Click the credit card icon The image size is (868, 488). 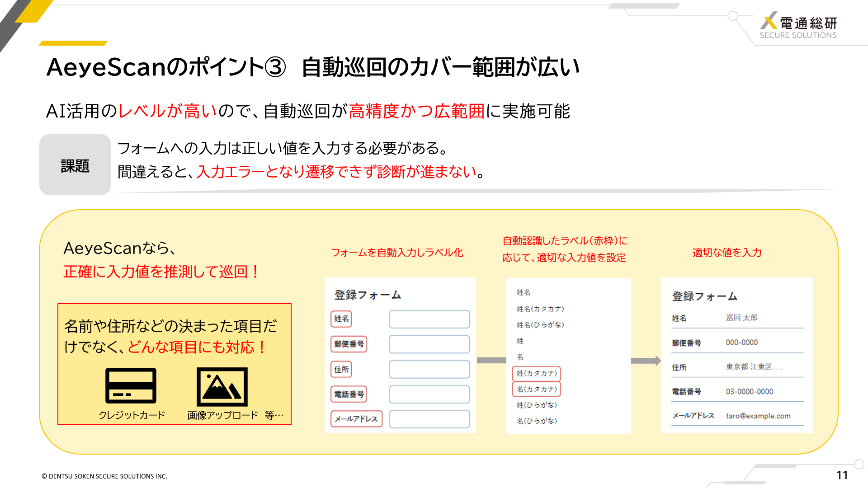pos(131,385)
